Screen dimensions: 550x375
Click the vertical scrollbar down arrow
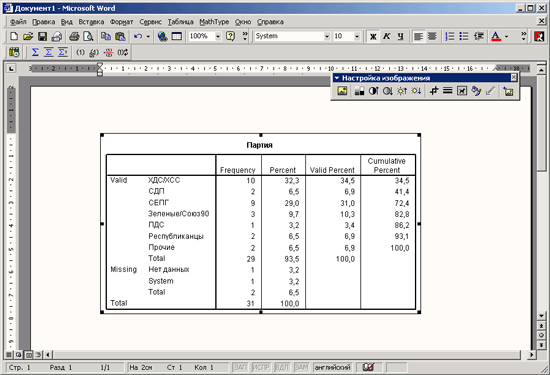(x=541, y=316)
